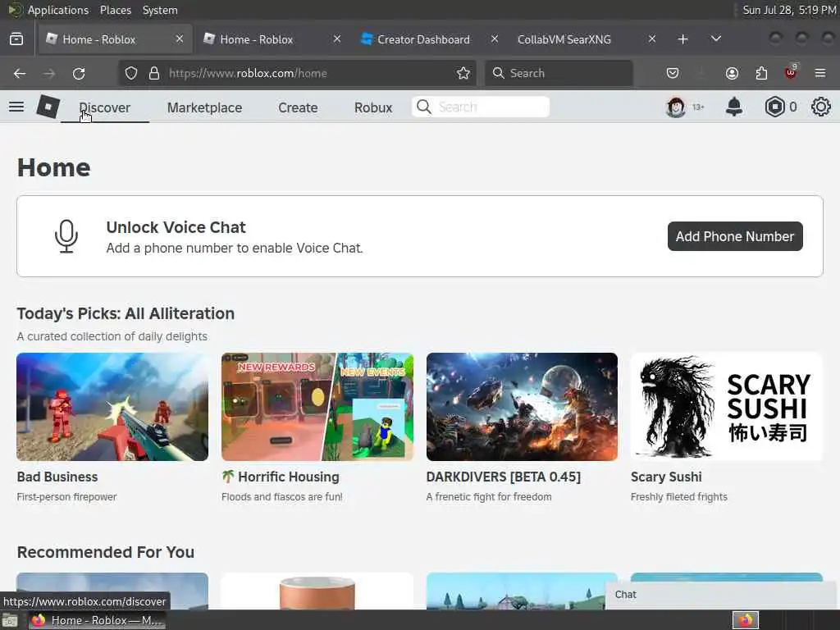The width and height of the screenshot is (840, 630).
Task: Click the Bad Business title text
Action: point(57,477)
